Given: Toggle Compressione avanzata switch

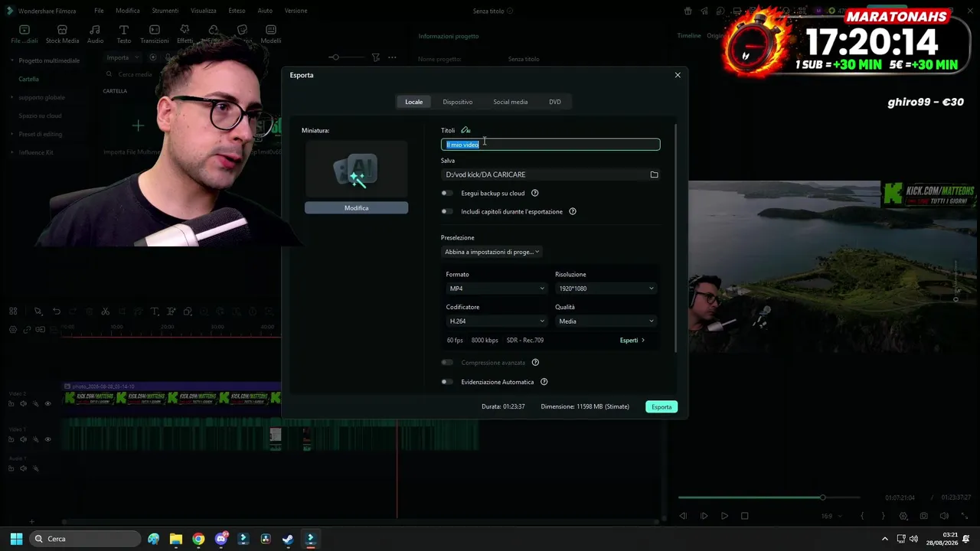Looking at the screenshot, I should point(447,363).
